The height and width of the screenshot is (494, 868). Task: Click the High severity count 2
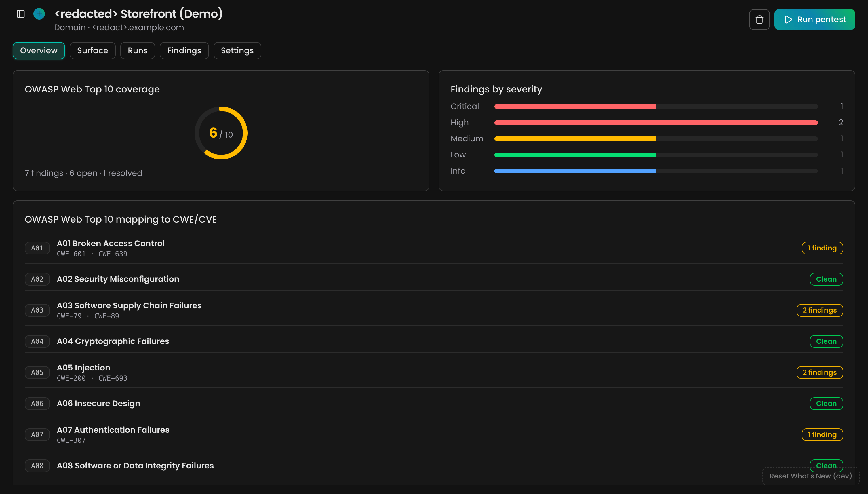[841, 122]
